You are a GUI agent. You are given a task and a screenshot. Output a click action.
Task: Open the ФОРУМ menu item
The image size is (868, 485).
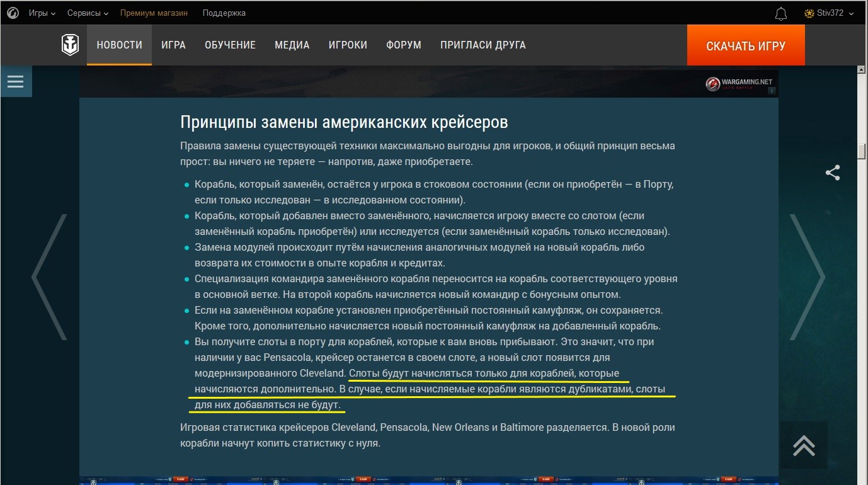[404, 45]
